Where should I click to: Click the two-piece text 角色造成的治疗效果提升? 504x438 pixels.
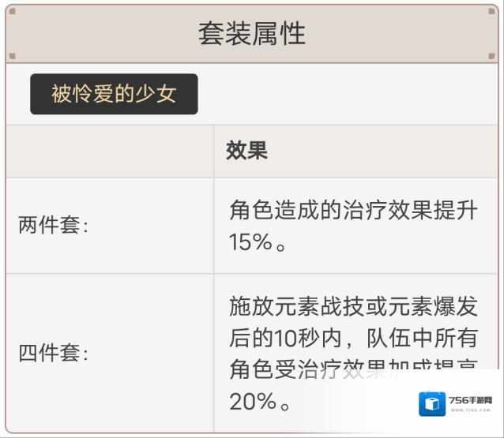pos(353,210)
